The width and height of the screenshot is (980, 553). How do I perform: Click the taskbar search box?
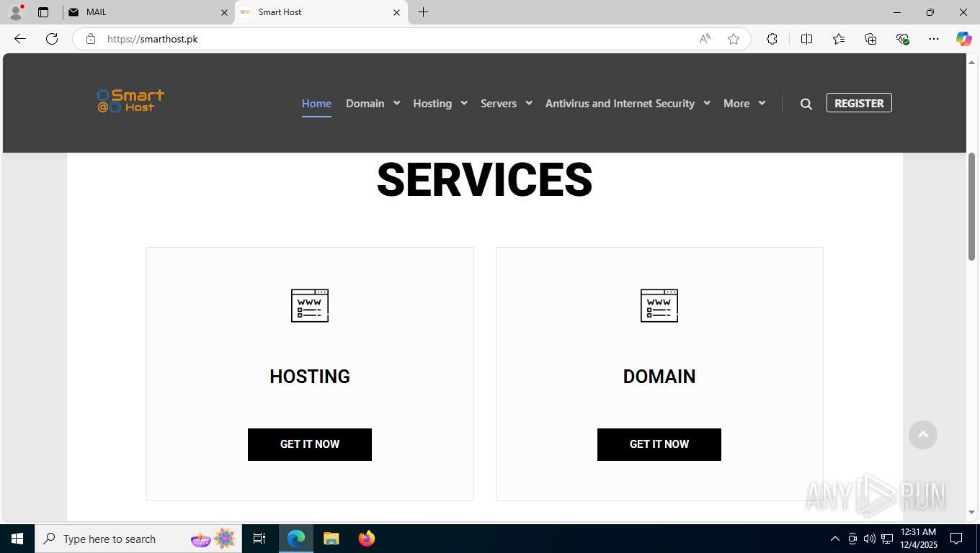point(138,539)
